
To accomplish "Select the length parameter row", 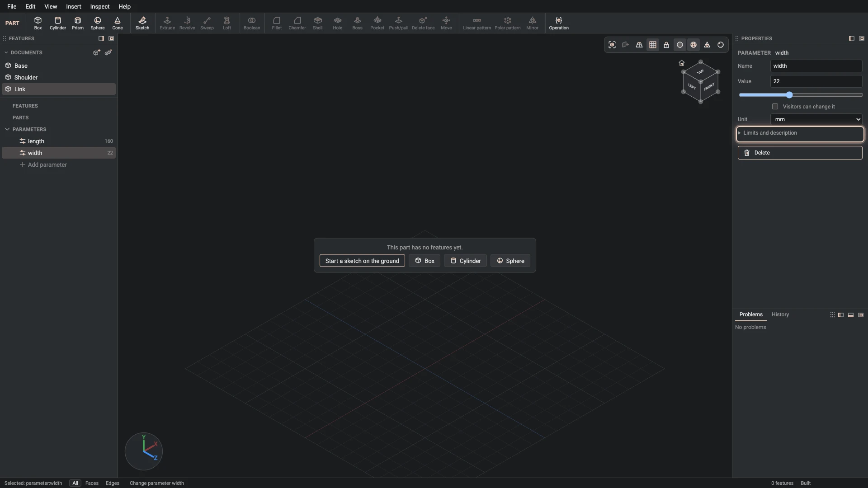I will pyautogui.click(x=59, y=141).
